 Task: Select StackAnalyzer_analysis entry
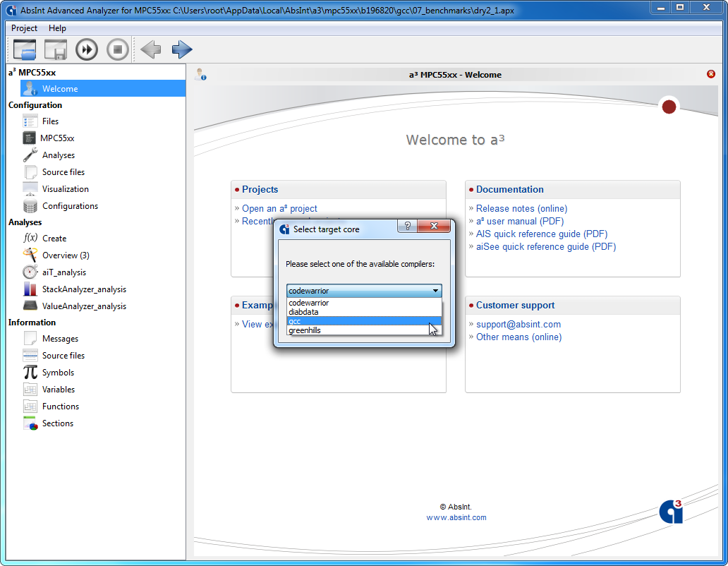coord(84,289)
